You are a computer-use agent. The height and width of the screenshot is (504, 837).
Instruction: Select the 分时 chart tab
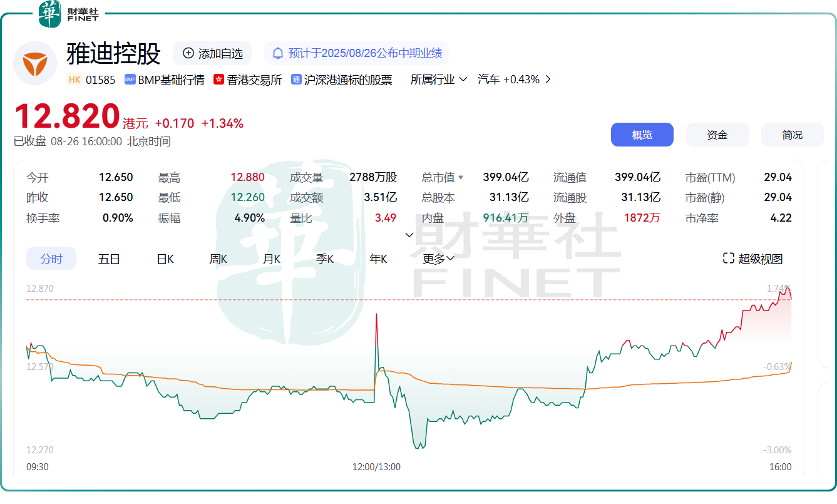point(51,259)
